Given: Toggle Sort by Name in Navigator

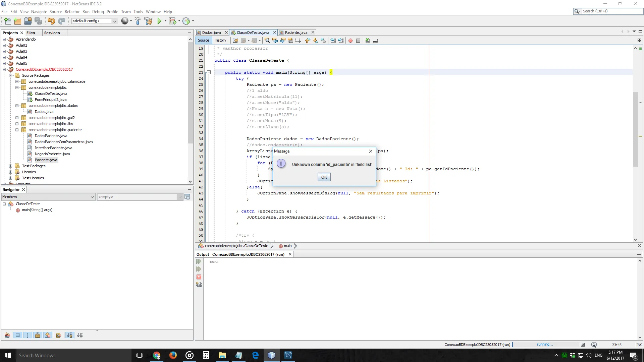Looking at the screenshot, I should pos(69,335).
